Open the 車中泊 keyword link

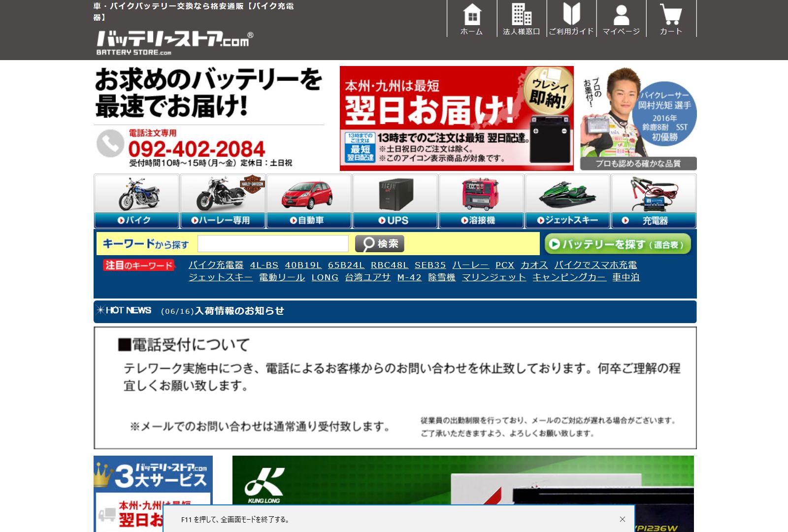click(x=626, y=277)
